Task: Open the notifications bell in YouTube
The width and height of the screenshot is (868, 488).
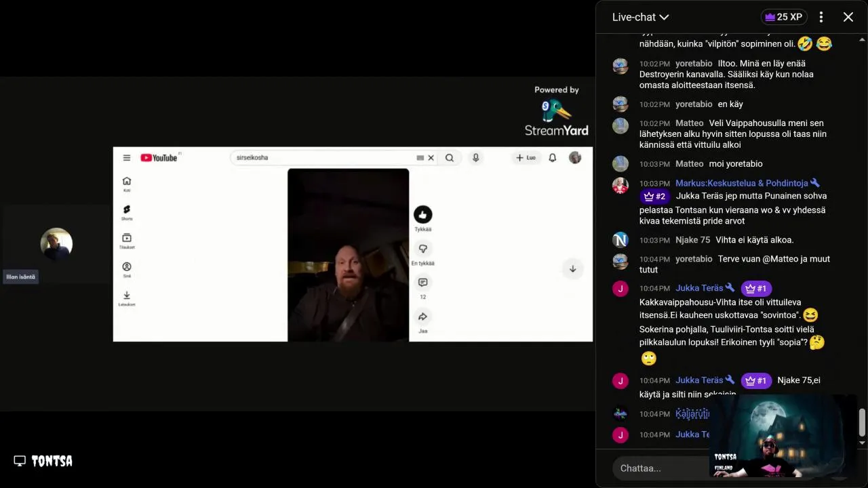Action: pos(553,157)
